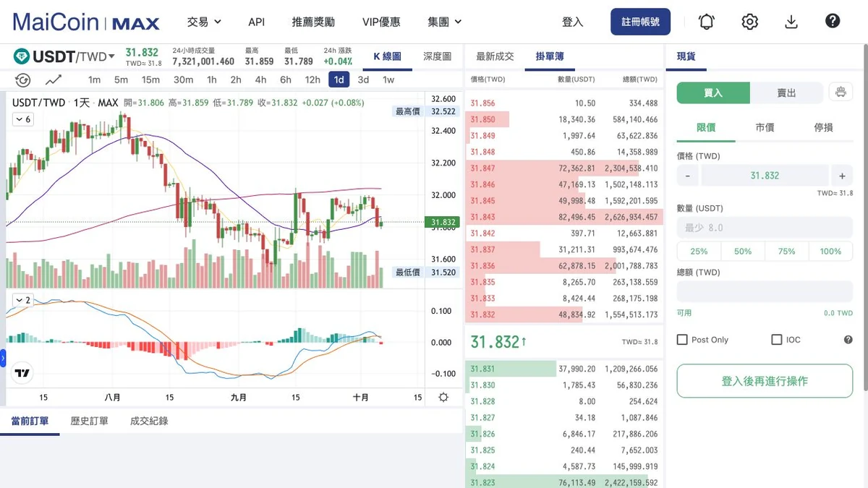The height and width of the screenshot is (488, 868).
Task: Select the 限價 limit order tab
Action: [x=706, y=127]
